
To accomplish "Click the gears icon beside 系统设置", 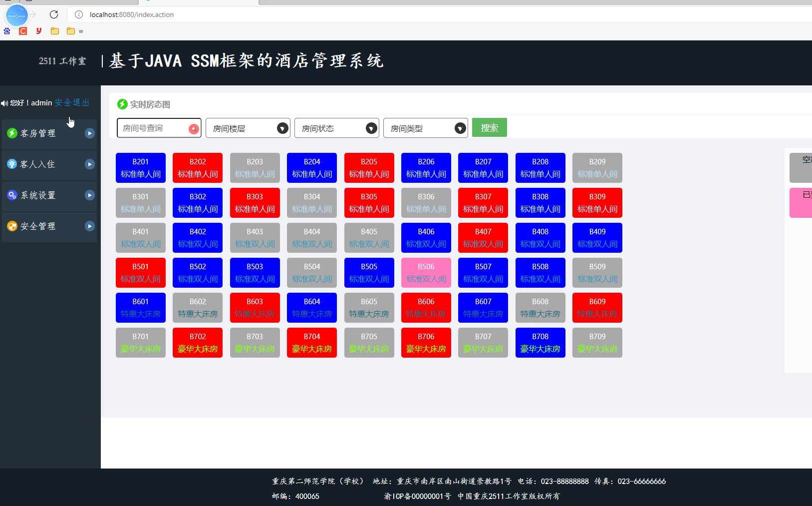I will (12, 195).
